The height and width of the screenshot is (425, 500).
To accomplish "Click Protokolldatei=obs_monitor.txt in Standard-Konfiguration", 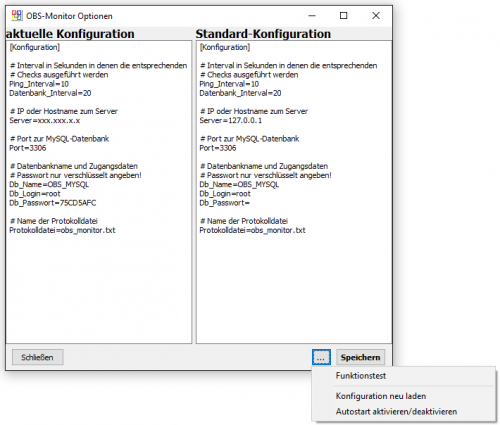I will pos(252,230).
